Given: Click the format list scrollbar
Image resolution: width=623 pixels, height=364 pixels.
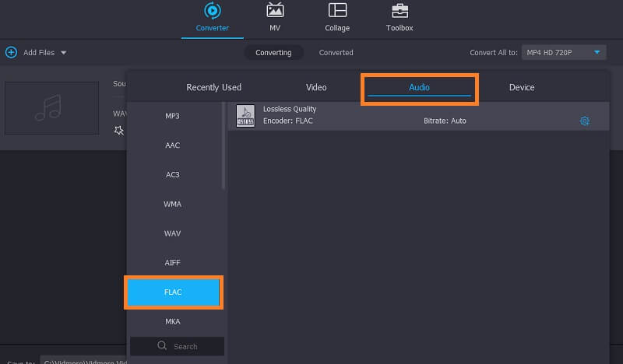Looking at the screenshot, I should coord(224,148).
